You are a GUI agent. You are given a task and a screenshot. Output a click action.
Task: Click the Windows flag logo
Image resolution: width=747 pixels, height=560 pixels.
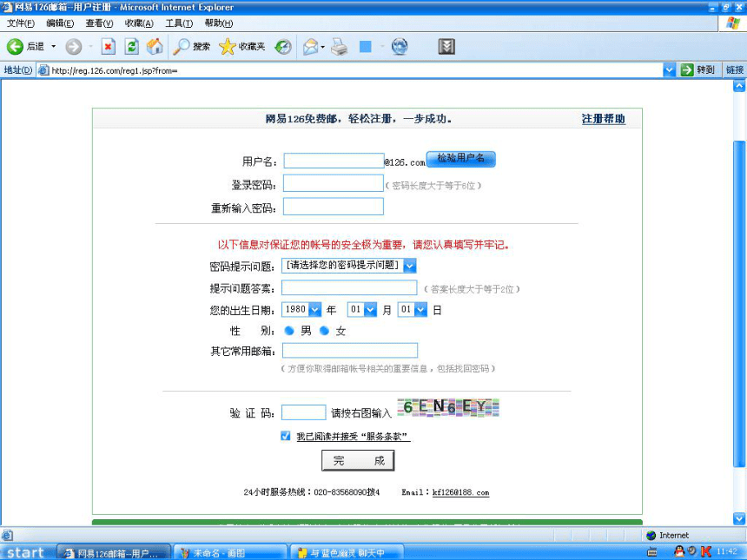click(x=733, y=23)
